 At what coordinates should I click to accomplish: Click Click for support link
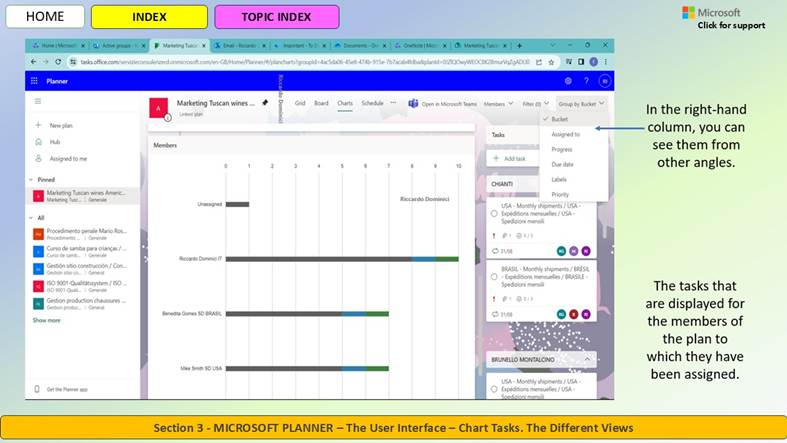tap(731, 26)
